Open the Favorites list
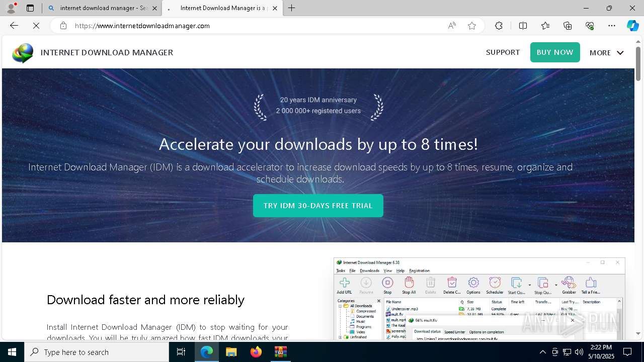Screen dimensions: 644x362 [545, 26]
